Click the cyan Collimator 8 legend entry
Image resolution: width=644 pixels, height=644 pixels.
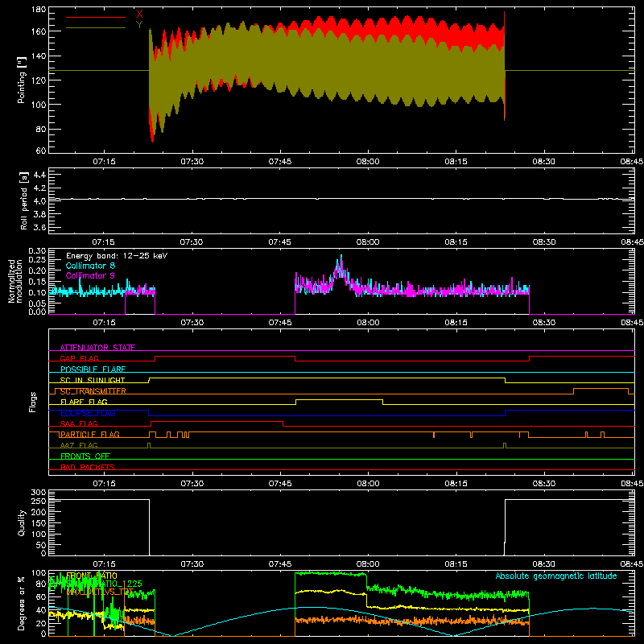click(x=90, y=266)
